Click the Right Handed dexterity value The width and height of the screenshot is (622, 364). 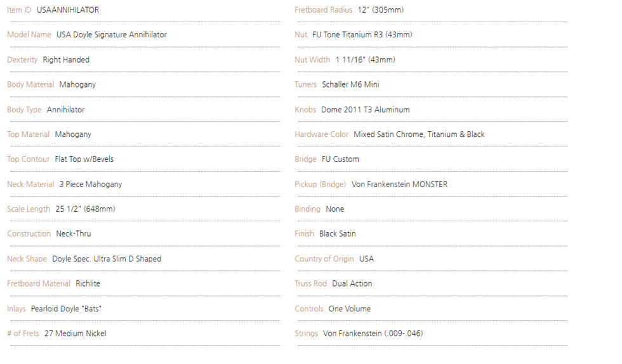66,60
